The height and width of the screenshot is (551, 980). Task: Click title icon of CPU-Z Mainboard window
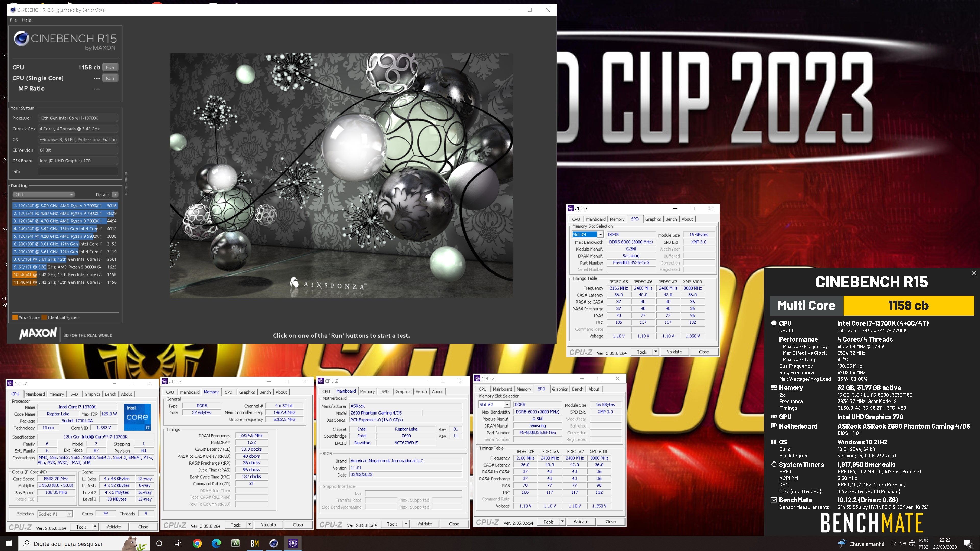(x=321, y=381)
